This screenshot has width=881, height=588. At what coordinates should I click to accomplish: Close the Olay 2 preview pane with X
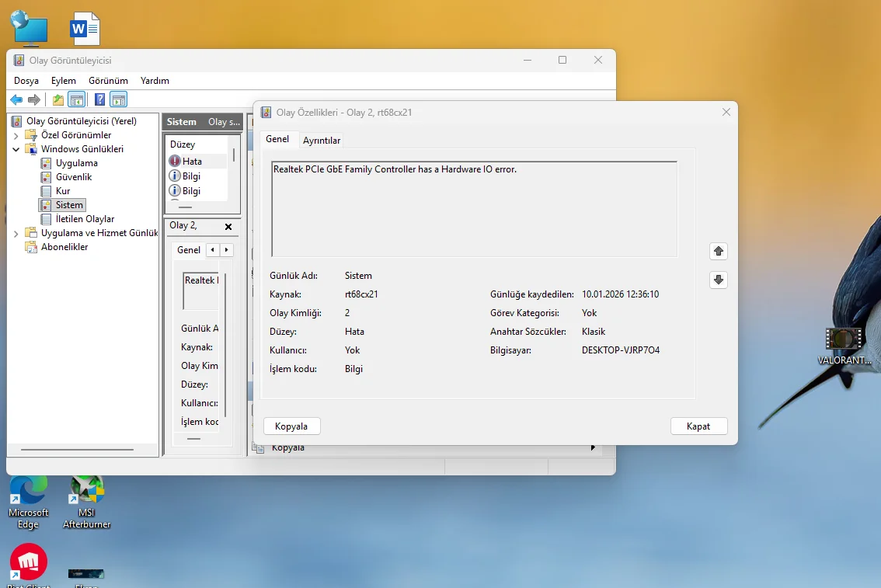228,227
